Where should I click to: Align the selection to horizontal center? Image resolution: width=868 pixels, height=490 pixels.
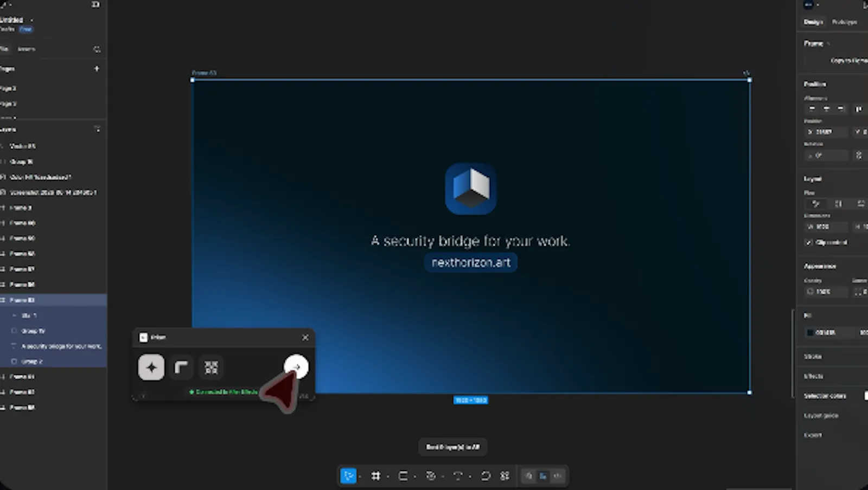[826, 109]
